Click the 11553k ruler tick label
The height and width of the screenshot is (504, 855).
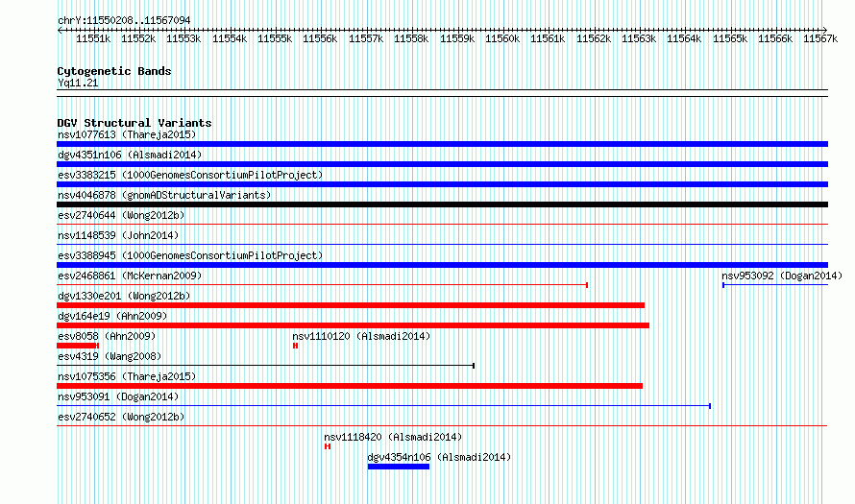tap(183, 39)
